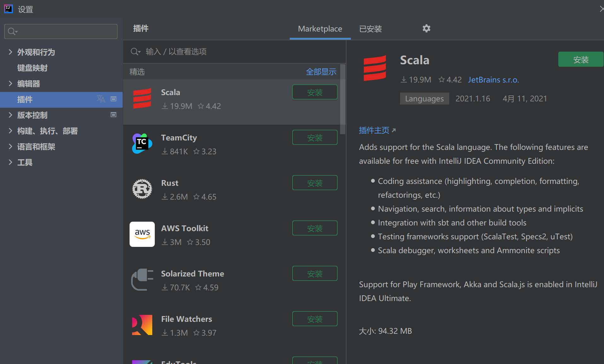
Task: Click the release date 4月 11, 2021
Action: click(x=525, y=99)
